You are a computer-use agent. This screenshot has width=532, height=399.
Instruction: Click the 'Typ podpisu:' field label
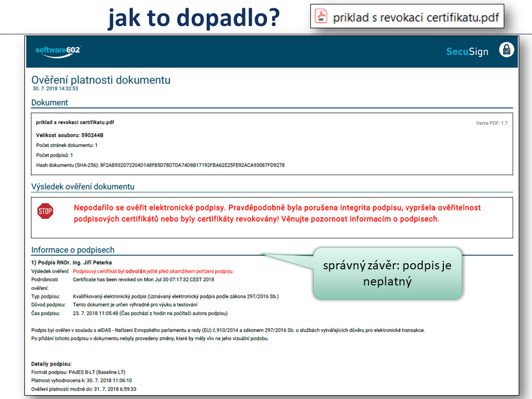point(45,296)
